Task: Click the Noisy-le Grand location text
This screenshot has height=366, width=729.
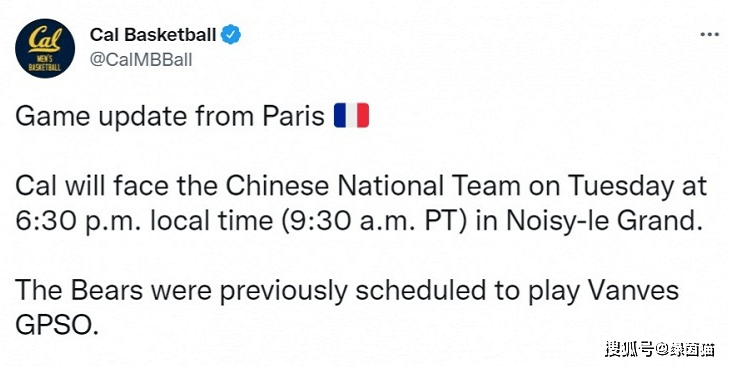Action: [x=603, y=221]
